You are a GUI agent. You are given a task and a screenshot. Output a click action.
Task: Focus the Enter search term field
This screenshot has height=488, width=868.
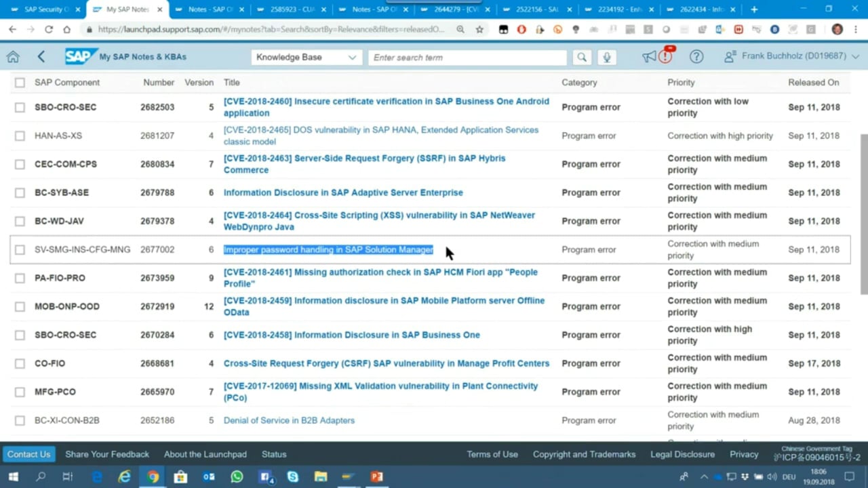467,58
